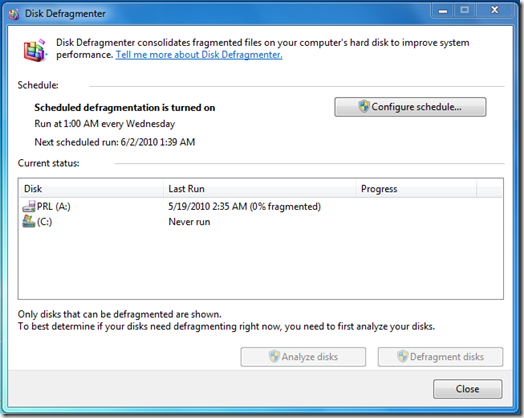This screenshot has height=418, width=524.
Task: Start Defragment disks
Action: click(440, 357)
